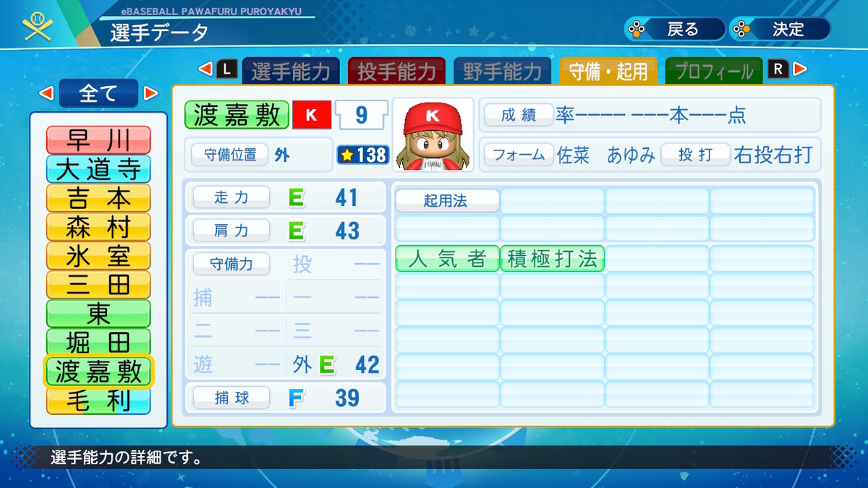The width and height of the screenshot is (868, 488).
Task: Select player 吉本 in list
Action: pyautogui.click(x=98, y=197)
